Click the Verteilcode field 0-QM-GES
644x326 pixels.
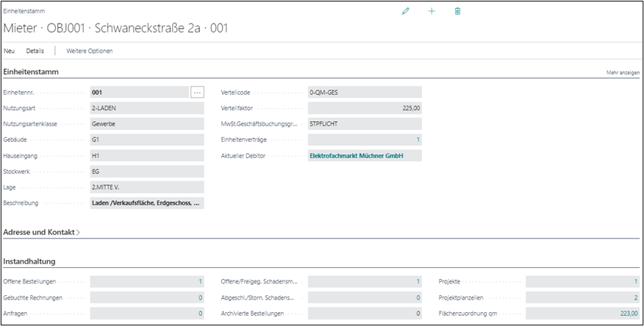pyautogui.click(x=364, y=93)
